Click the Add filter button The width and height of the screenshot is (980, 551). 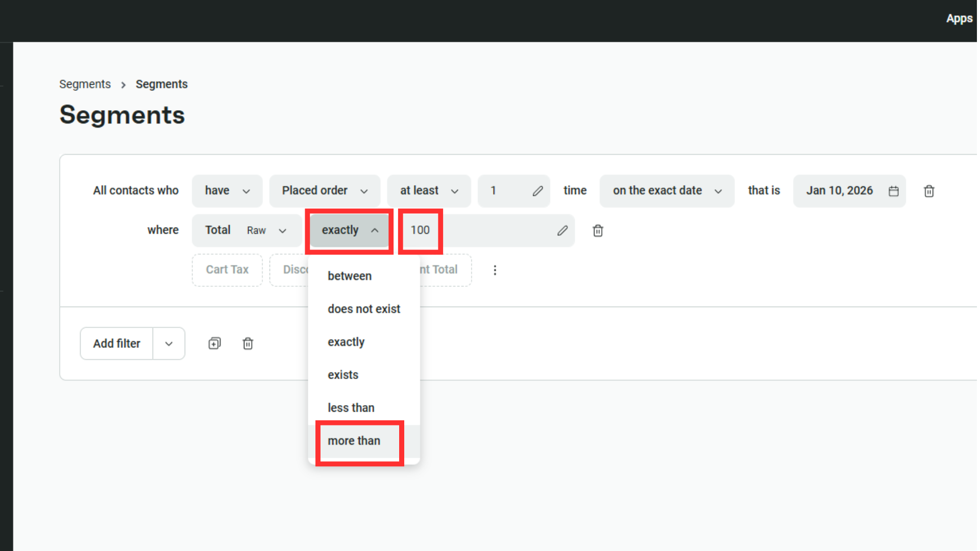click(116, 343)
